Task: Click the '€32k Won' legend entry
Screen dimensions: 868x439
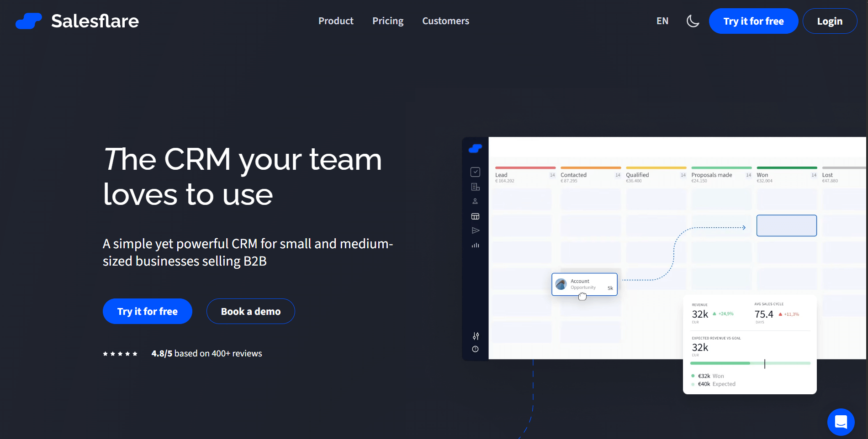Action: 708,376
